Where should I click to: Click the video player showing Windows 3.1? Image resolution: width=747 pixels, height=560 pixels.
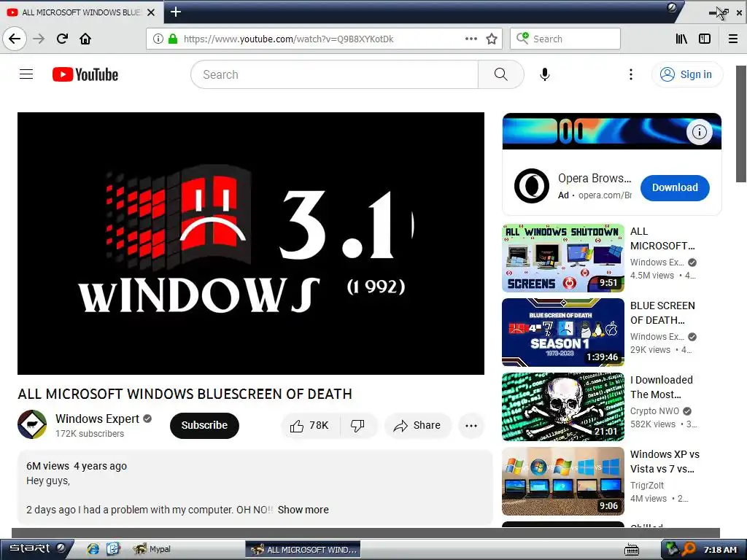click(251, 244)
